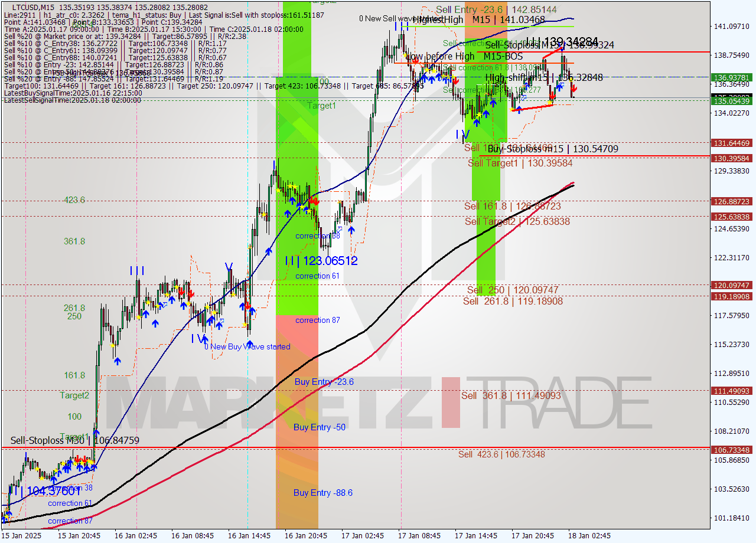Screen dimensions: 756x543
Task: Click the 135.05439 highlighted price tag
Action: tap(732, 102)
